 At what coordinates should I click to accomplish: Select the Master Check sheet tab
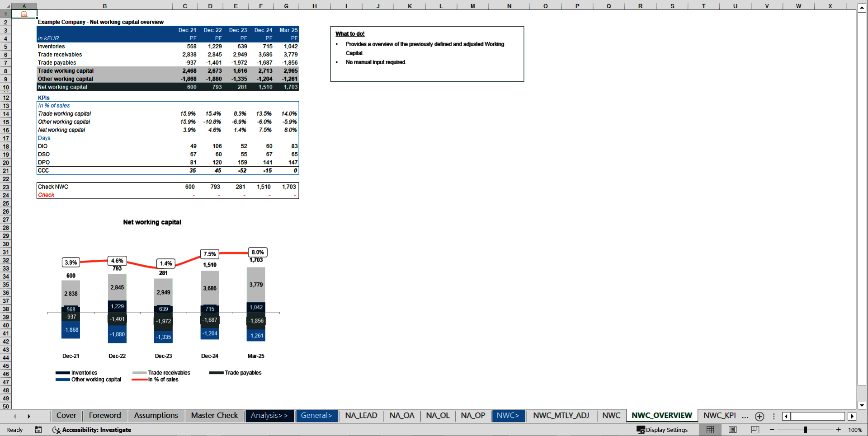(x=214, y=416)
